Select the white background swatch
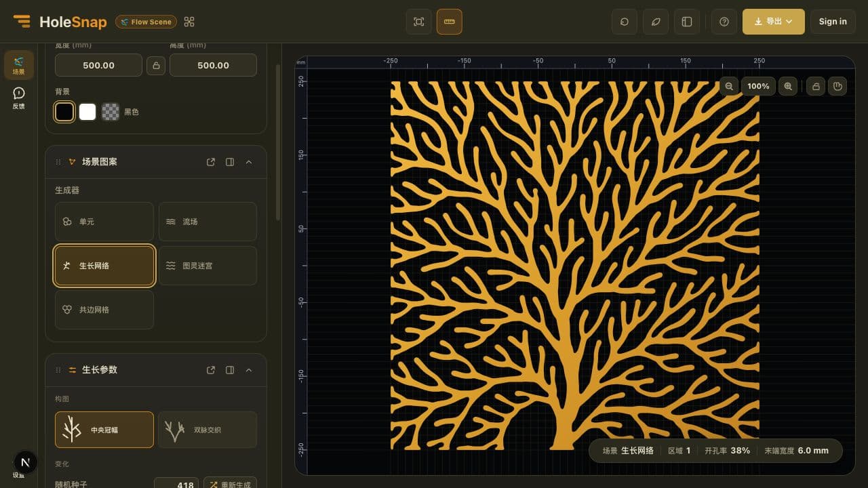 click(x=87, y=112)
